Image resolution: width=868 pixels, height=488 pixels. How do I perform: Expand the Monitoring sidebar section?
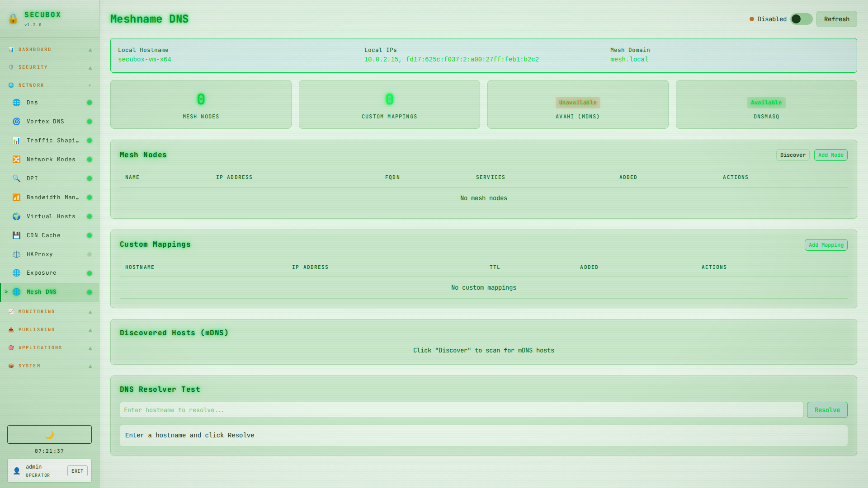[49, 312]
